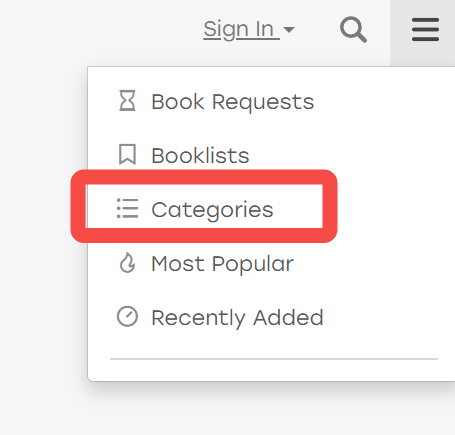Click the flame icon beside Most Popular
Viewport: 455px width, 435px height.
point(127,262)
